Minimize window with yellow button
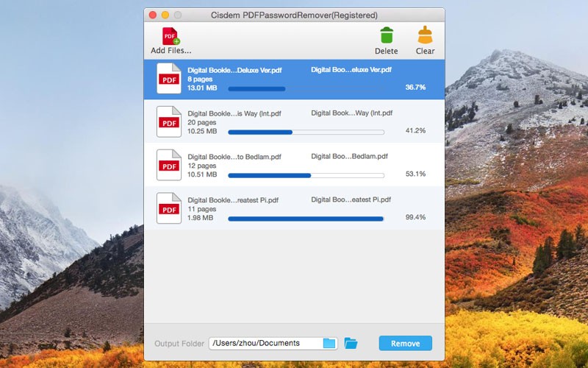588x368 pixels. tap(165, 15)
